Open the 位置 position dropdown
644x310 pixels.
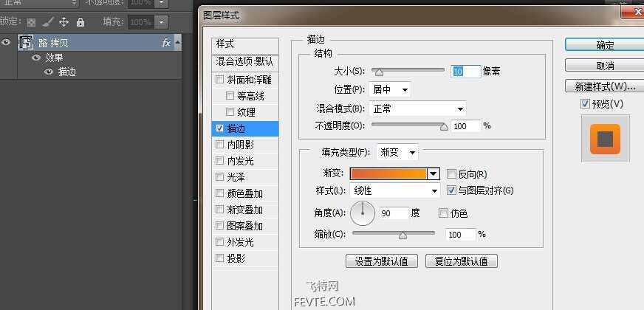390,89
